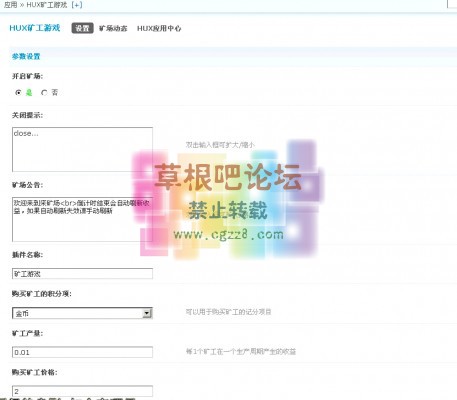Viewport: 457px width, 400px height.
Task: Click the 矿场公告 label
Action: tap(27, 185)
